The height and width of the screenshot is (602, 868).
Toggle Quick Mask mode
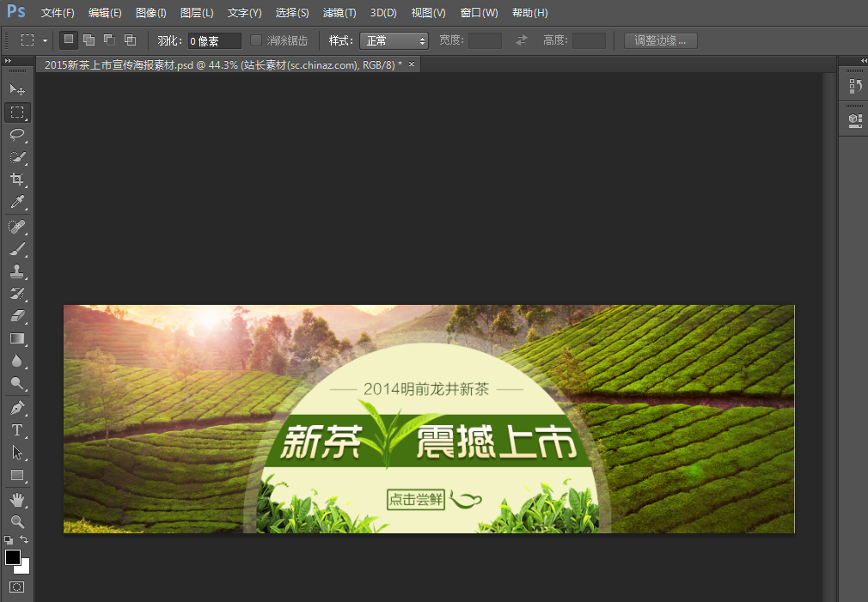point(16,587)
